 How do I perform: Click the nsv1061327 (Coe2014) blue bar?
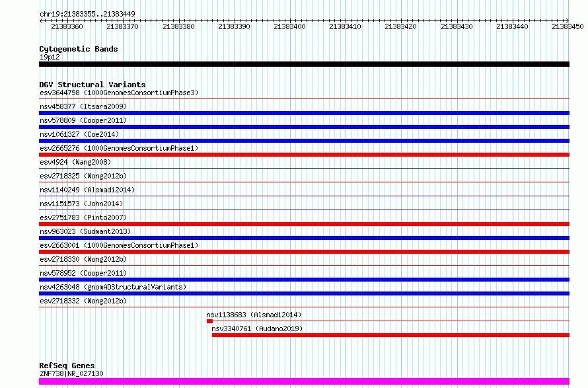click(304, 141)
